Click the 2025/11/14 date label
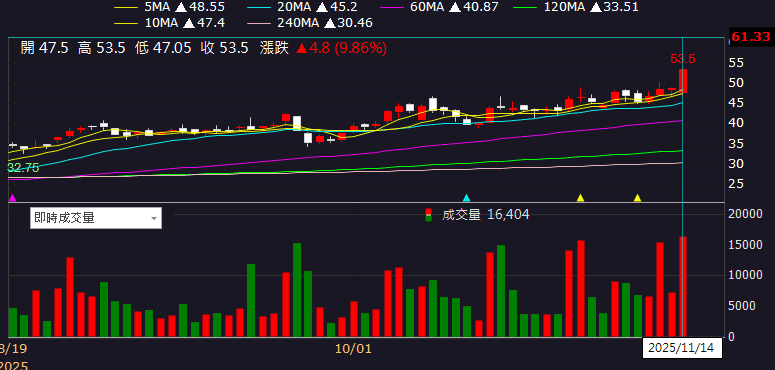775x370 pixels. pos(681,348)
